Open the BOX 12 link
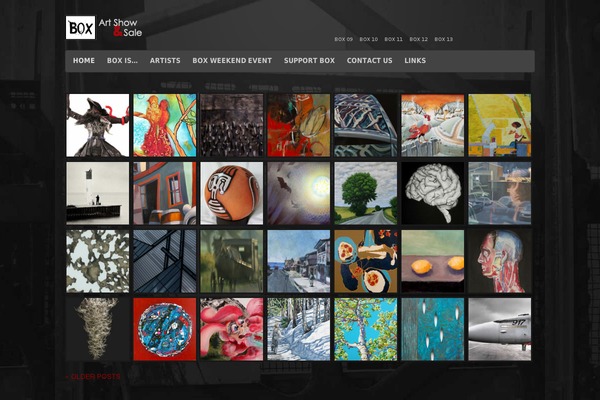The width and height of the screenshot is (600, 400). tap(419, 39)
